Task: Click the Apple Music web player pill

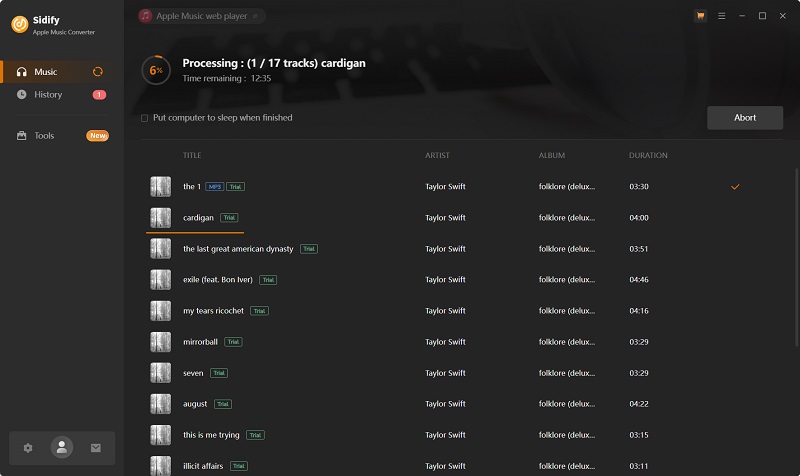Action: (x=202, y=16)
